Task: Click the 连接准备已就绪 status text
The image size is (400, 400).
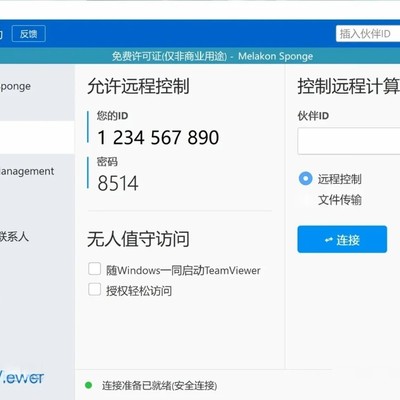Action: click(x=159, y=386)
